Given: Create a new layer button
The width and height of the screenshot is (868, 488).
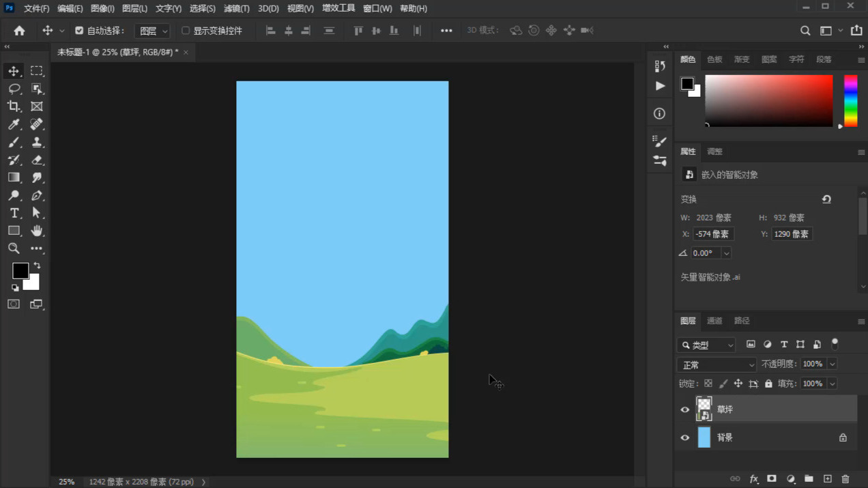Looking at the screenshot, I should click(827, 479).
